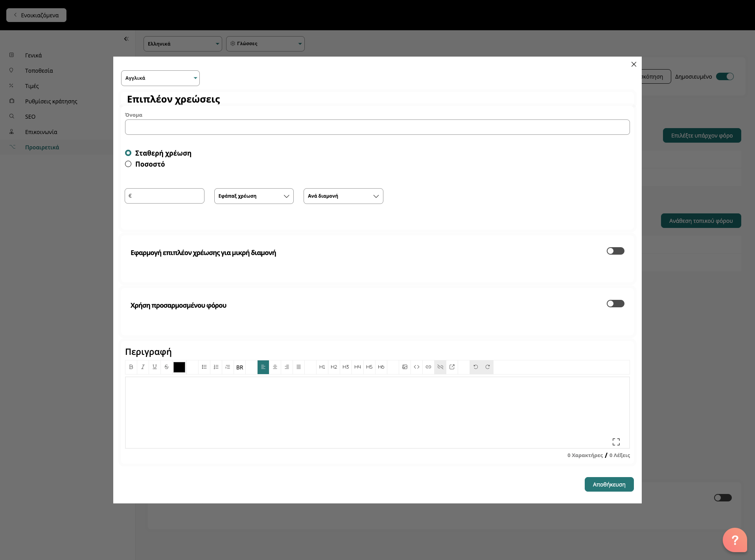This screenshot has height=560, width=755.
Task: Expand the Εφάπαξ χρέωση dropdown
Action: pos(254,196)
